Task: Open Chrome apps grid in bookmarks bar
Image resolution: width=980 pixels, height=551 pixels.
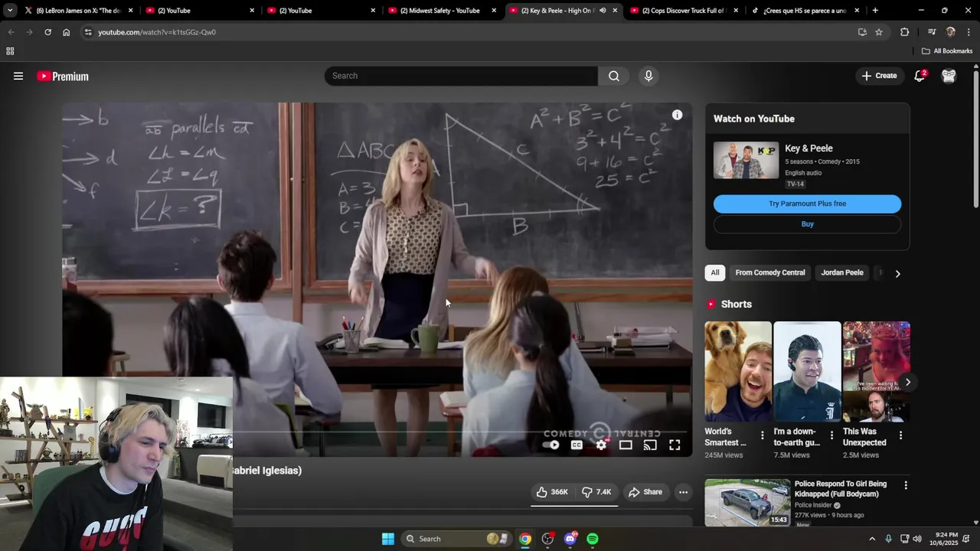Action: click(10, 51)
